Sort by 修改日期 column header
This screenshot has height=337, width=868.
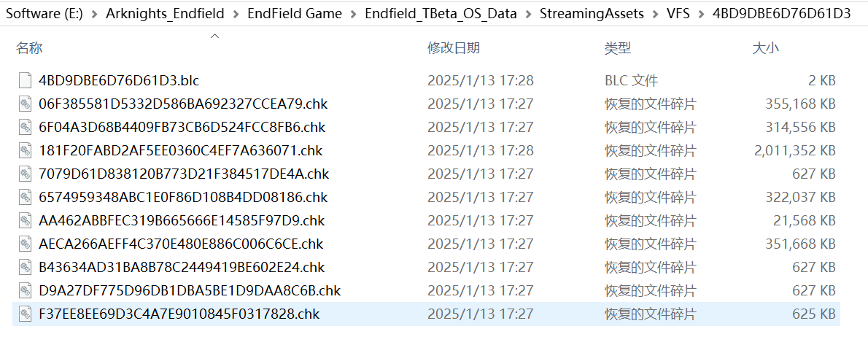[453, 48]
